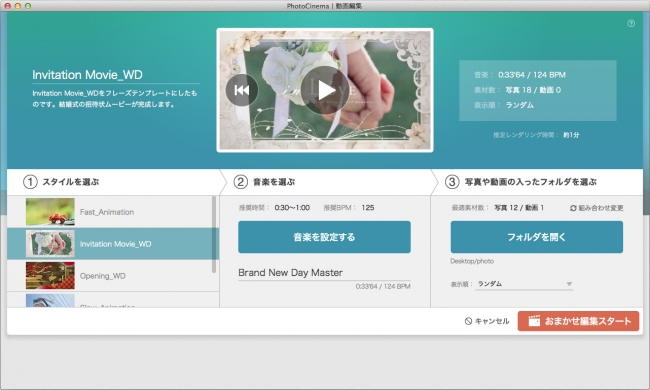Click the Desktop/photo folder path text
Image resolution: width=650 pixels, height=390 pixels.
coord(472,261)
